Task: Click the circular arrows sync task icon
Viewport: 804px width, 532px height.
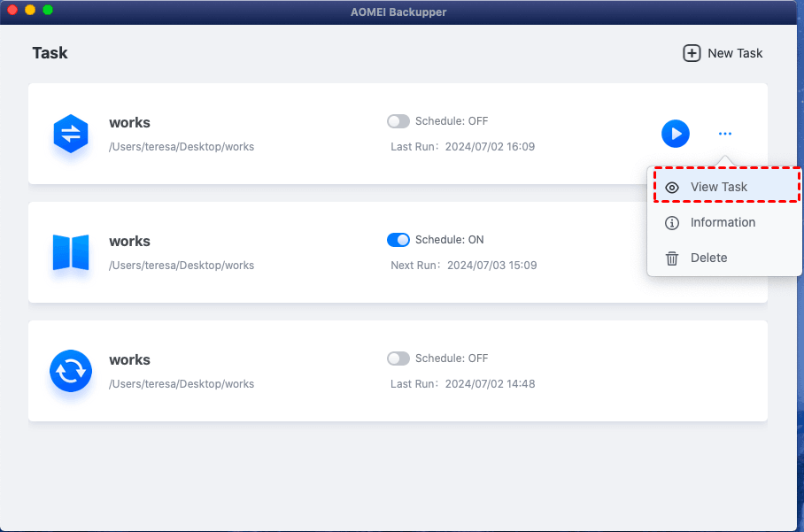Action: [71, 371]
